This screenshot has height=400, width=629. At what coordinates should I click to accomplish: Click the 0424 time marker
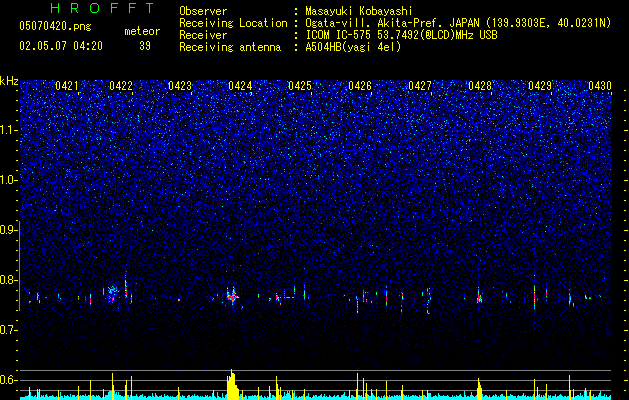[240, 86]
